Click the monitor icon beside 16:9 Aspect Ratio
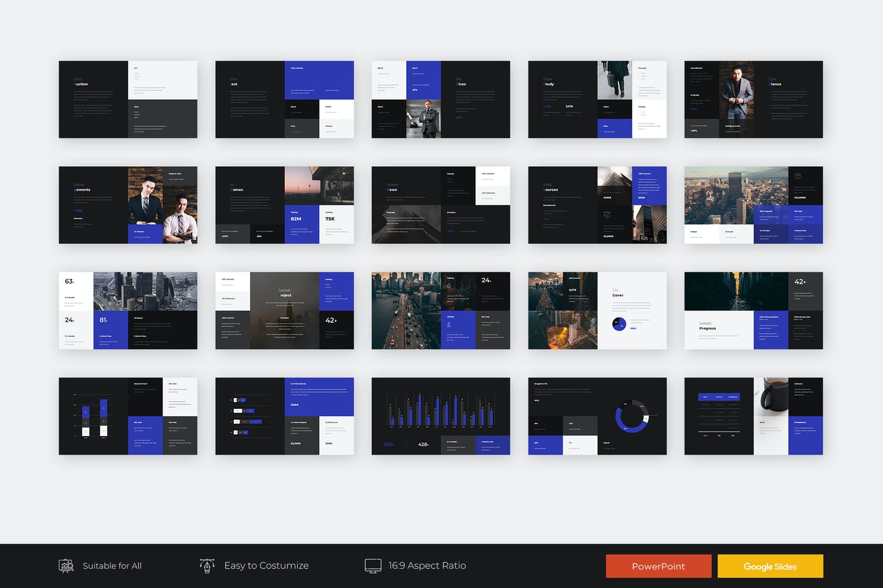This screenshot has height=588, width=883. pos(373,565)
